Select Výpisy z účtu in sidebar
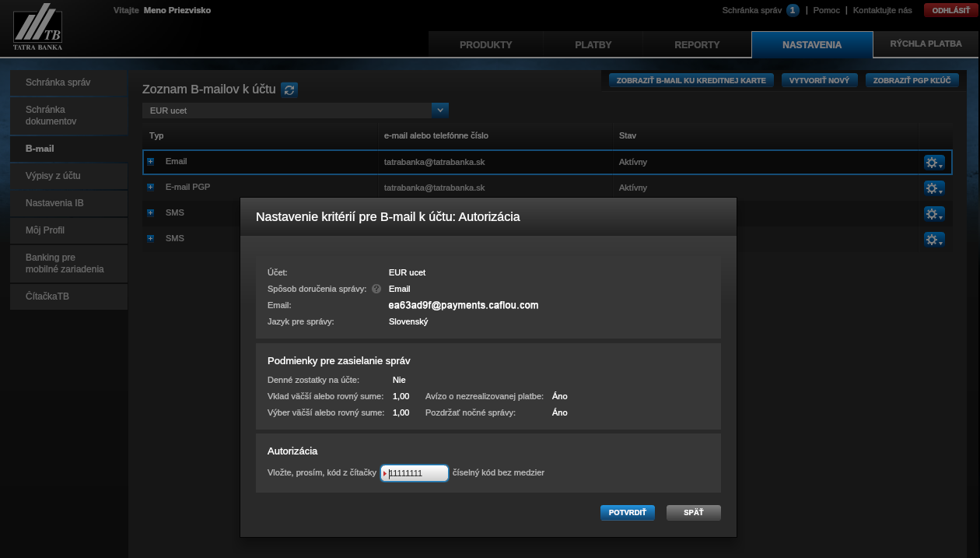The width and height of the screenshot is (980, 558). pyautogui.click(x=68, y=176)
